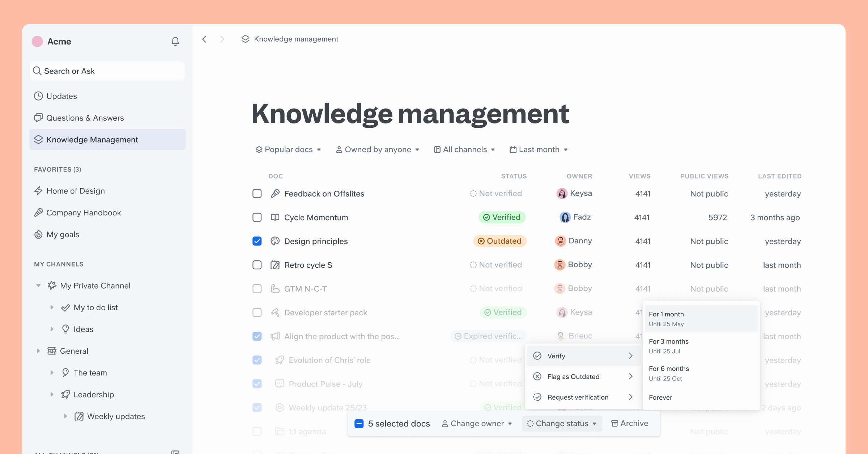This screenshot has height=454, width=868.
Task: Open the Updates page
Action: [107, 96]
